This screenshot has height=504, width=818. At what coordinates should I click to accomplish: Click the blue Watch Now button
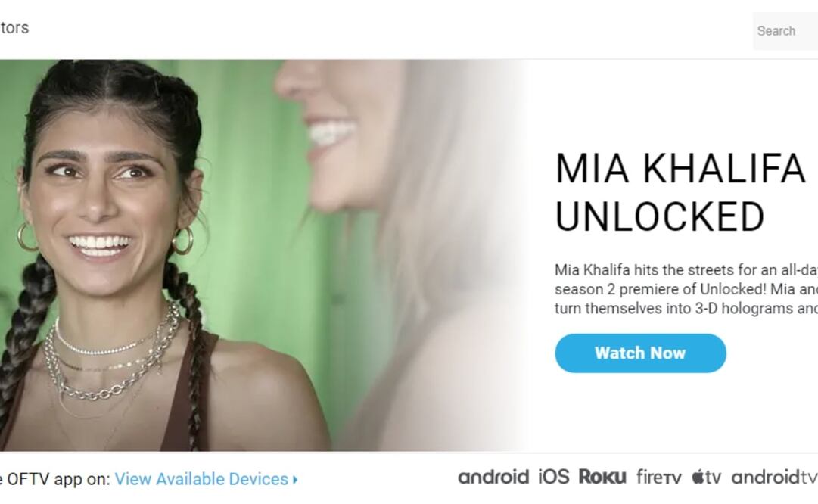pyautogui.click(x=640, y=353)
